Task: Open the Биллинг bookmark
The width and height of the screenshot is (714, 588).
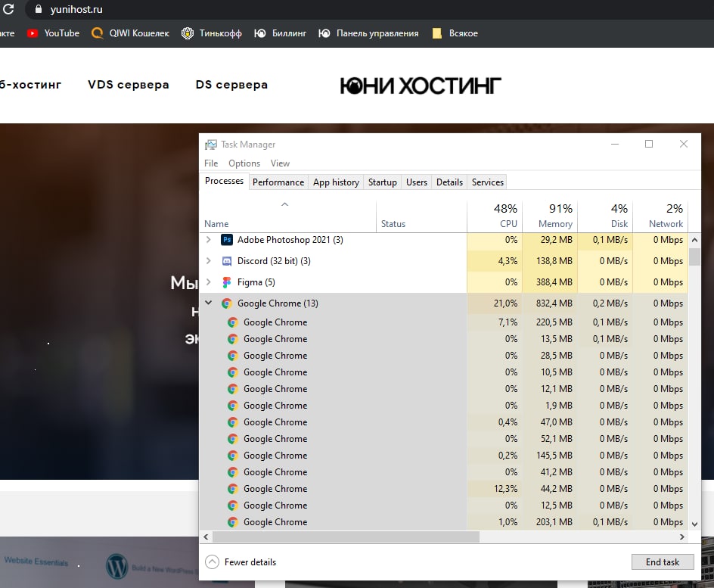Action: tap(280, 33)
